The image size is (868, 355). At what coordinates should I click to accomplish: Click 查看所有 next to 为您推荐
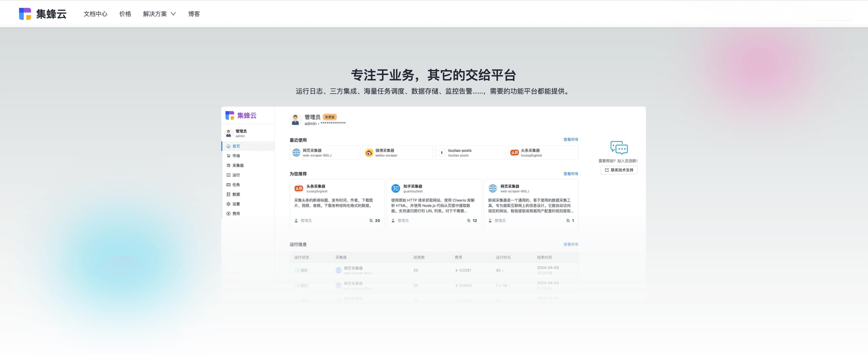(571, 174)
